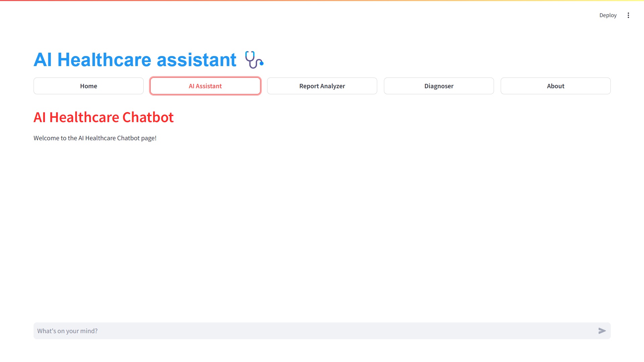Click the welcome message text

(95, 138)
